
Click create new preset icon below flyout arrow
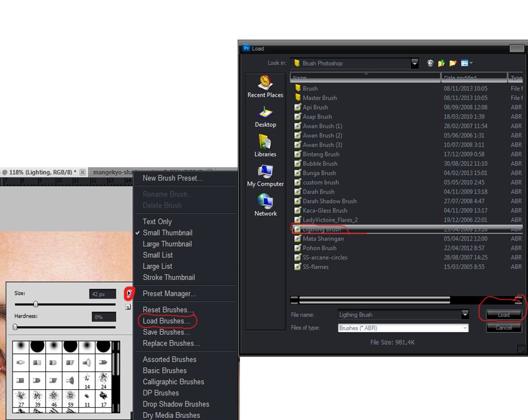pos(128,307)
